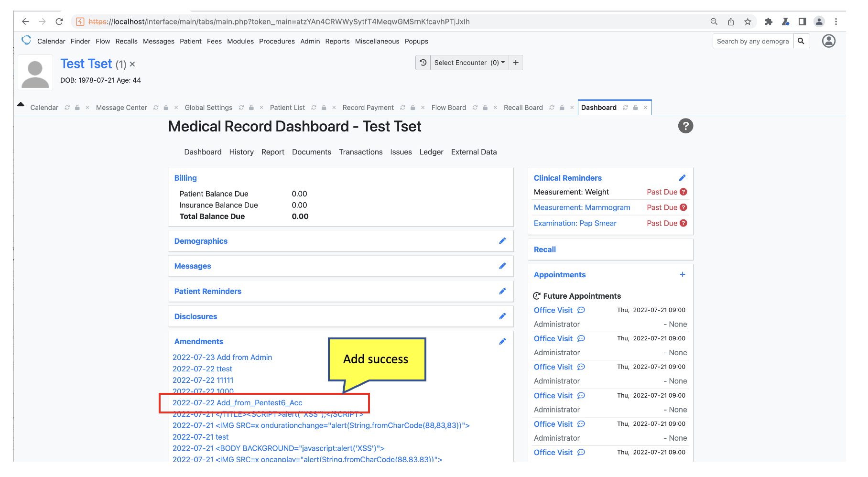Clear the active patient Test Tset
868x477 pixels.
[132, 64]
